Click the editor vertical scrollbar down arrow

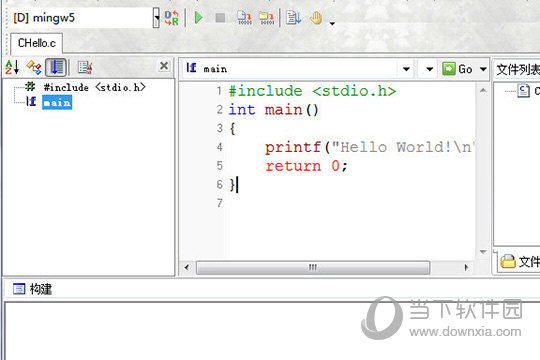point(483,252)
